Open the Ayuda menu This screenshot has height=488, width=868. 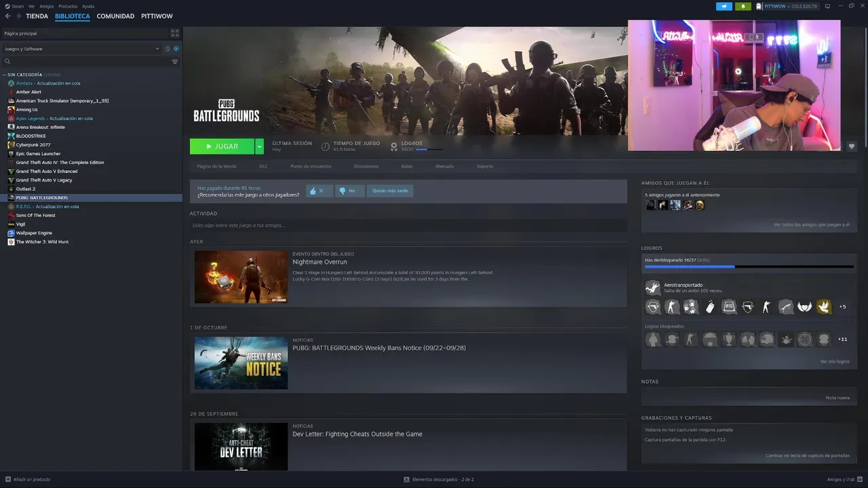pos(88,6)
